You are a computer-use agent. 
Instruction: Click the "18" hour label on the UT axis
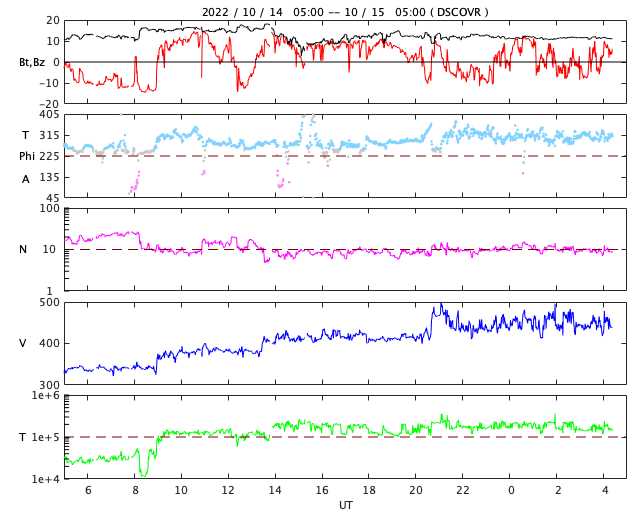tap(369, 490)
